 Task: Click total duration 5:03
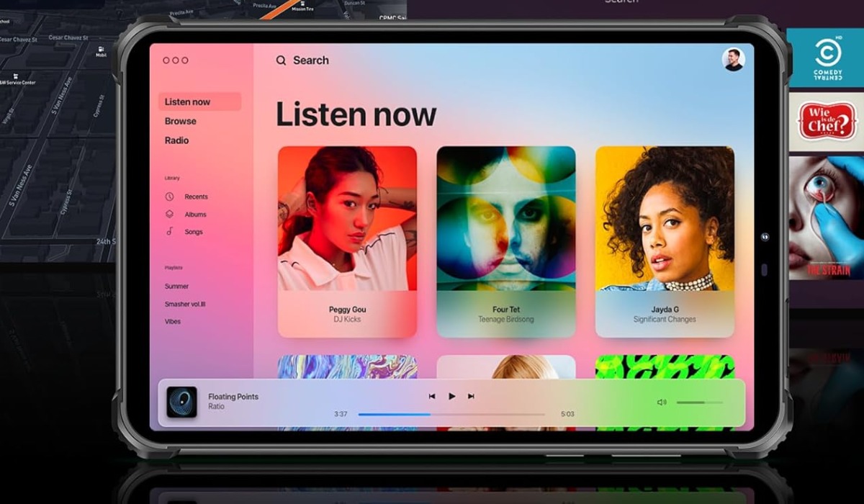click(567, 414)
